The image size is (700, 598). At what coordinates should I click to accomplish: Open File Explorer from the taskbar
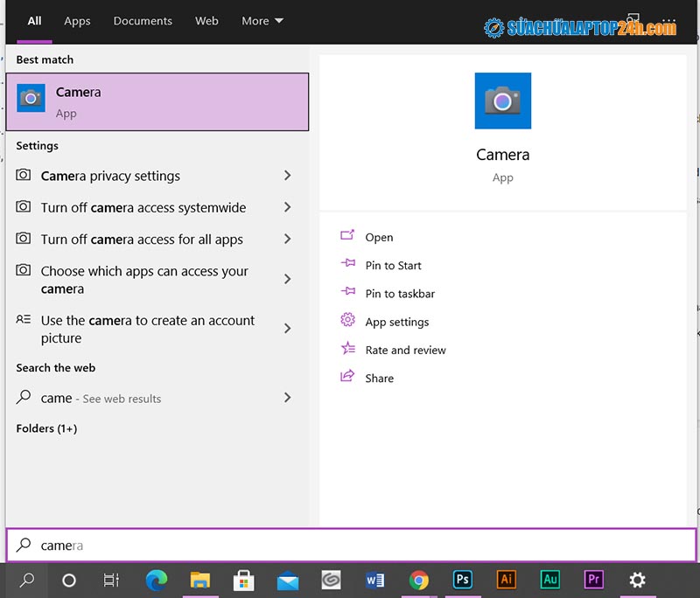click(200, 581)
